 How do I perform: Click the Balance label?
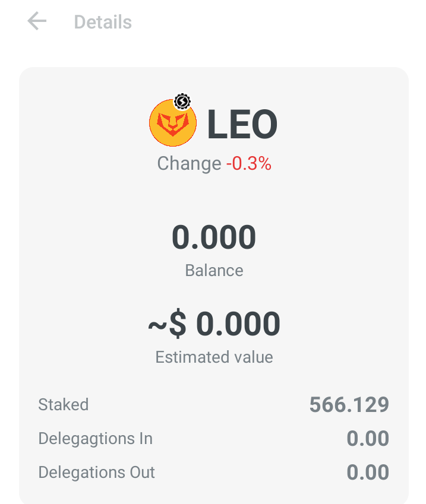pos(214,270)
